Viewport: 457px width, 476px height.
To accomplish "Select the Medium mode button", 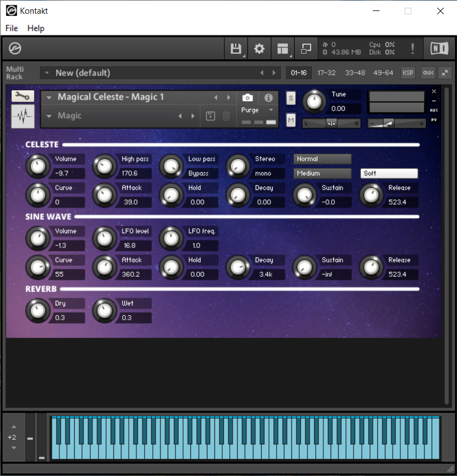I will pyautogui.click(x=322, y=173).
